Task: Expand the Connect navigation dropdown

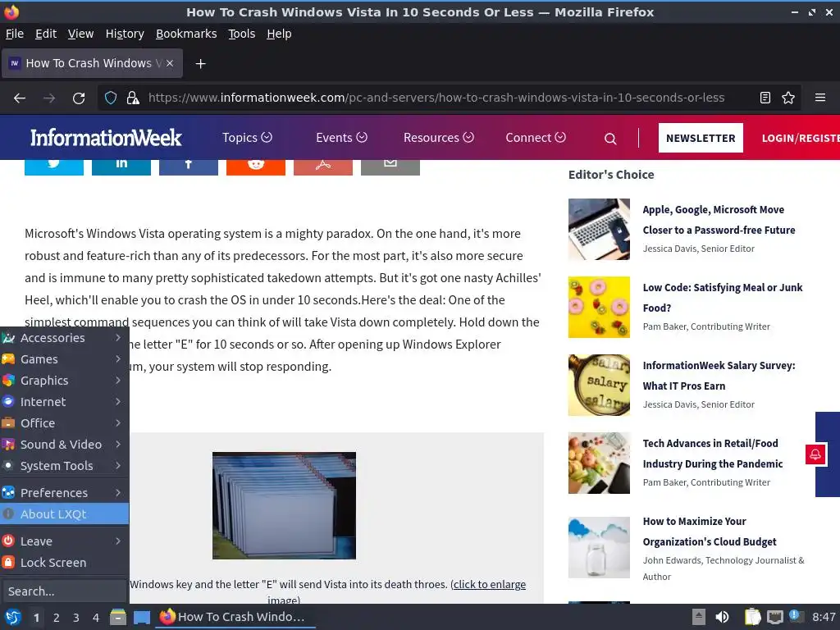Action: (536, 138)
